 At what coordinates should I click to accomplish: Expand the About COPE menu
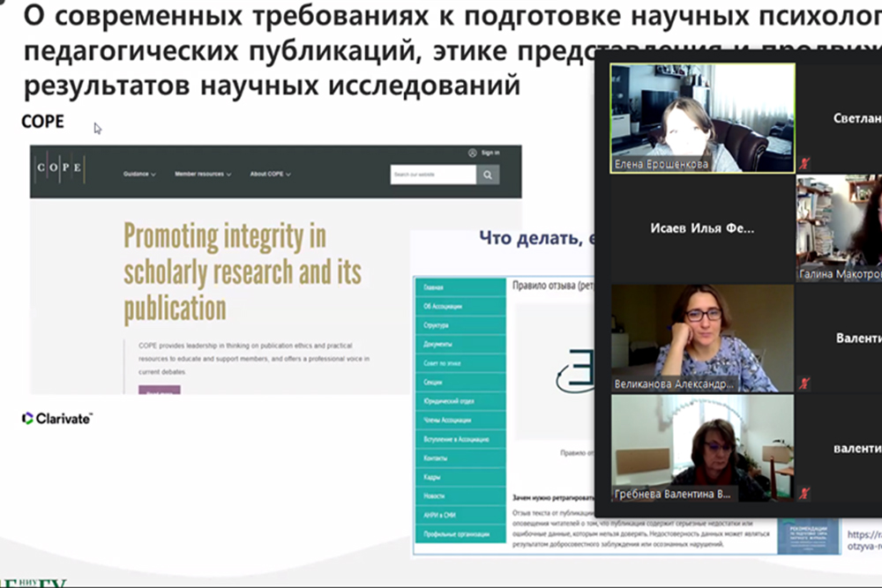point(270,175)
